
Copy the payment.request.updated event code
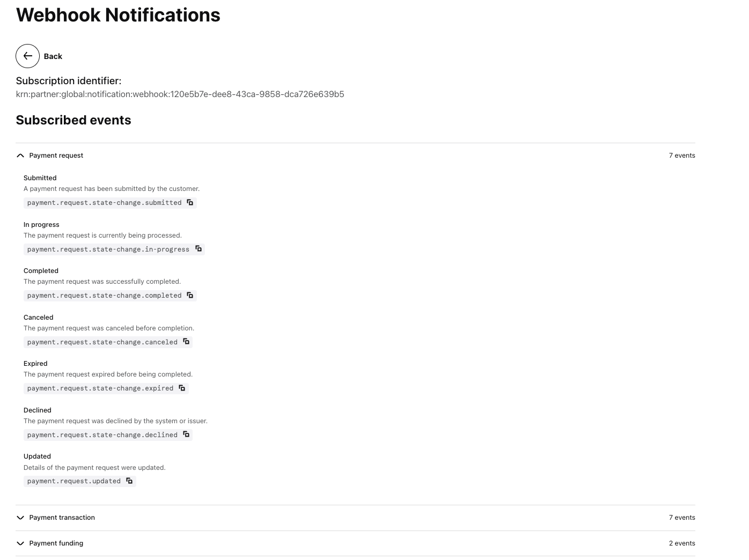129,481
